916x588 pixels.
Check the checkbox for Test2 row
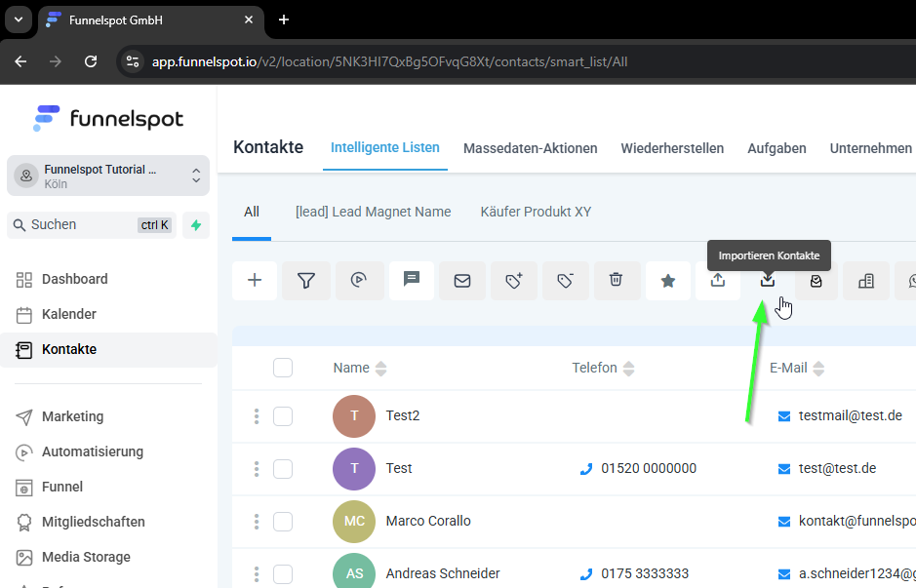pyautogui.click(x=283, y=416)
